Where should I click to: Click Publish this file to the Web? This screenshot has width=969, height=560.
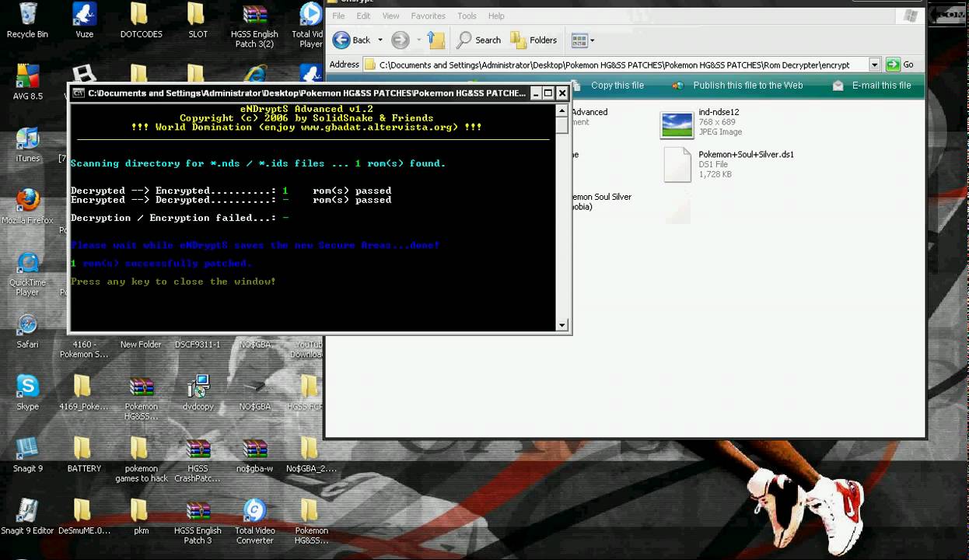pyautogui.click(x=748, y=86)
